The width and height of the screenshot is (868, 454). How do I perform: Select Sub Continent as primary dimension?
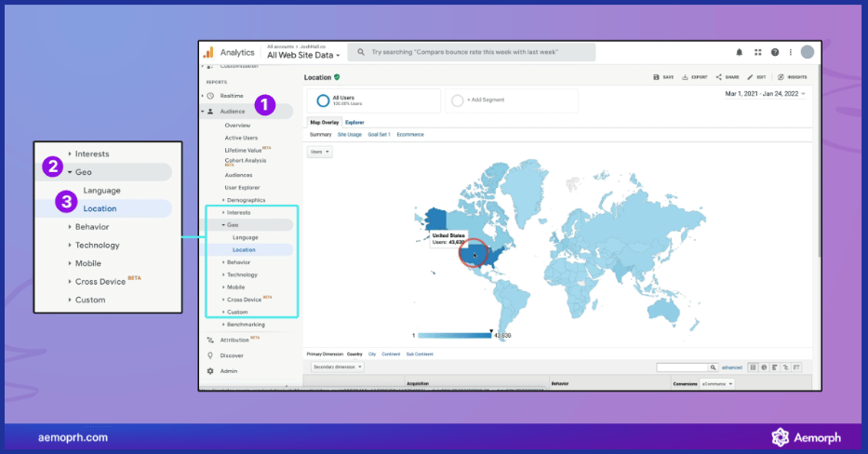(x=420, y=354)
